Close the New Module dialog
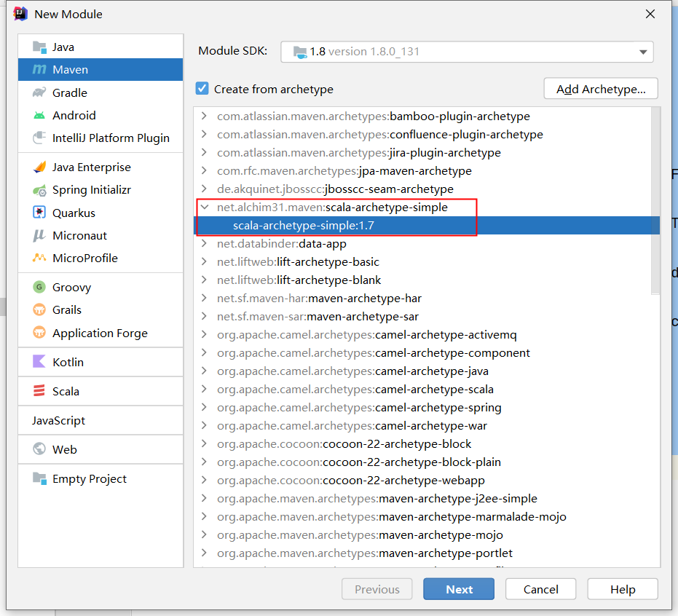This screenshot has width=678, height=616. click(x=650, y=15)
